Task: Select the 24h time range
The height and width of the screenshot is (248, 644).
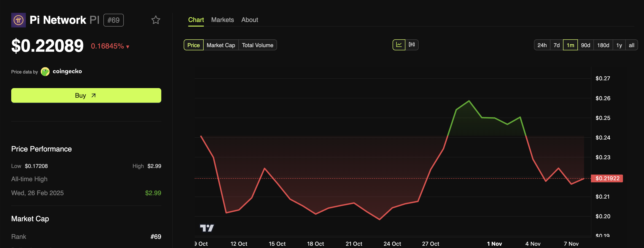Action: [x=542, y=45]
